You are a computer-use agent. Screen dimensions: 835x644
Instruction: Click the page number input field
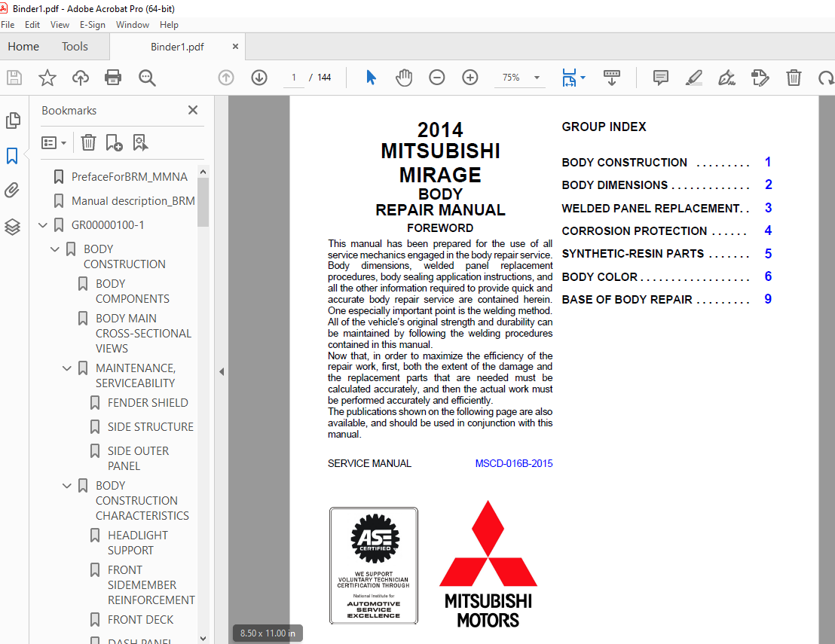293,78
